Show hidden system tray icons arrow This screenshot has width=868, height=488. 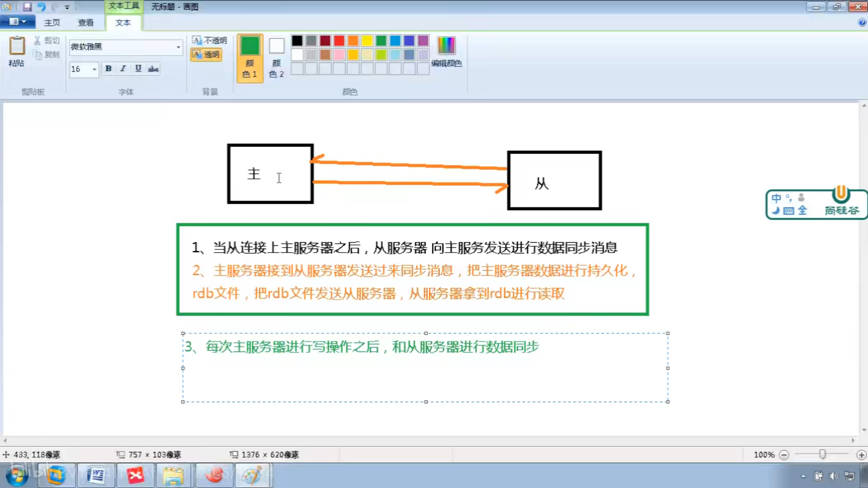tap(803, 476)
